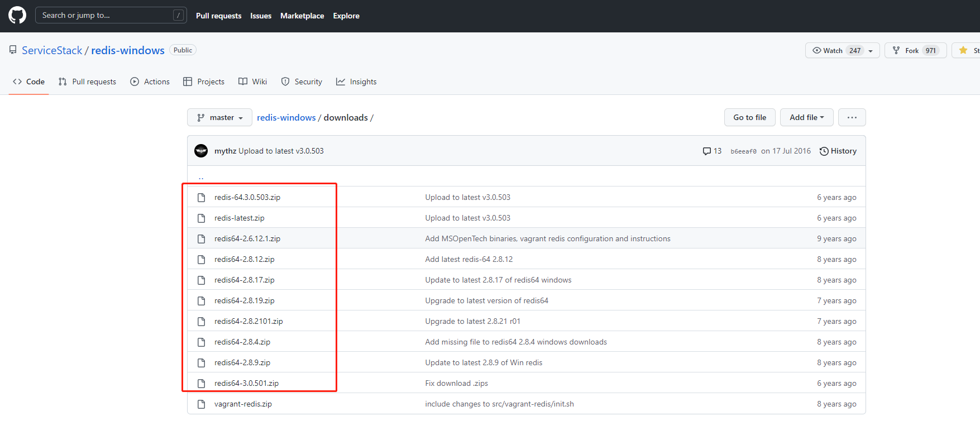Open redis64-2.8.9.zip file
Screen dimensions: 980x435
point(242,362)
